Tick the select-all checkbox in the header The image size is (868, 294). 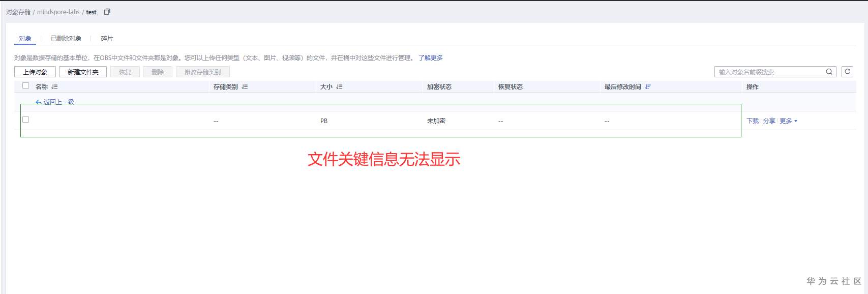pos(26,86)
